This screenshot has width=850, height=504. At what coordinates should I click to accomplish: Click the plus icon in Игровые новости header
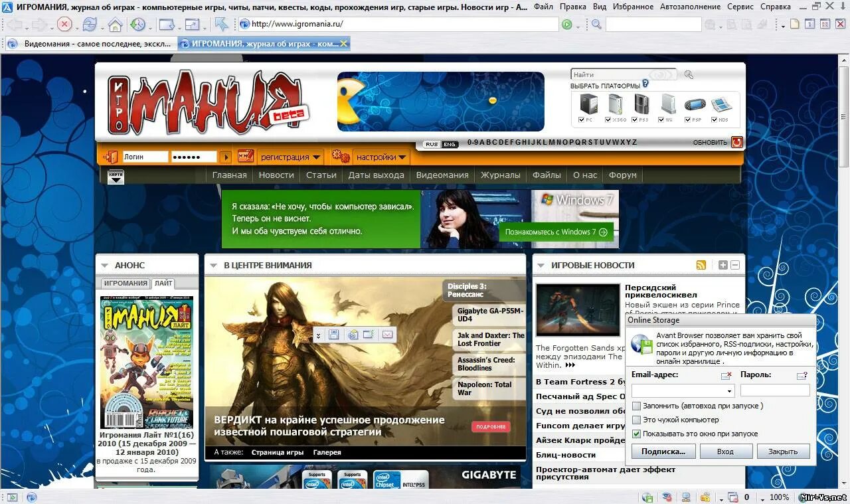coord(723,265)
